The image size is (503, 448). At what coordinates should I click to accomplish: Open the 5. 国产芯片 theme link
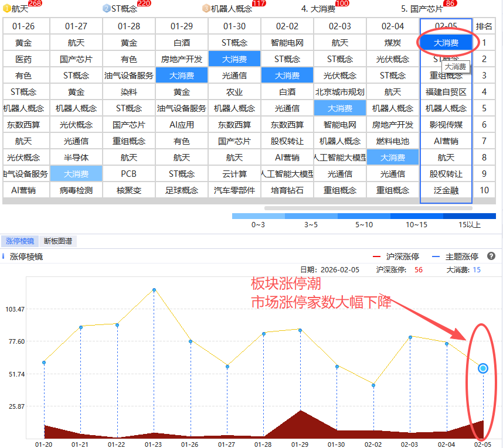[x=421, y=9]
